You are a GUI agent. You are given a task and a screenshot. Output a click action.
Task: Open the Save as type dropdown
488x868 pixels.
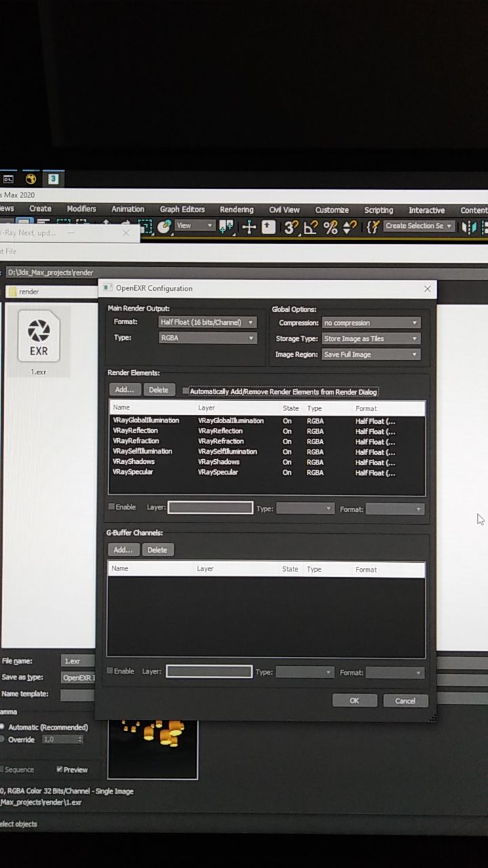click(x=78, y=677)
